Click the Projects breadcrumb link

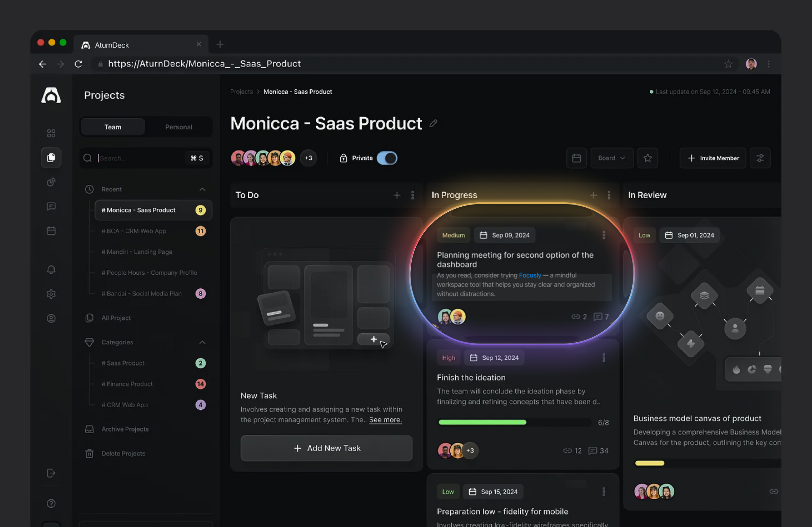pos(241,92)
